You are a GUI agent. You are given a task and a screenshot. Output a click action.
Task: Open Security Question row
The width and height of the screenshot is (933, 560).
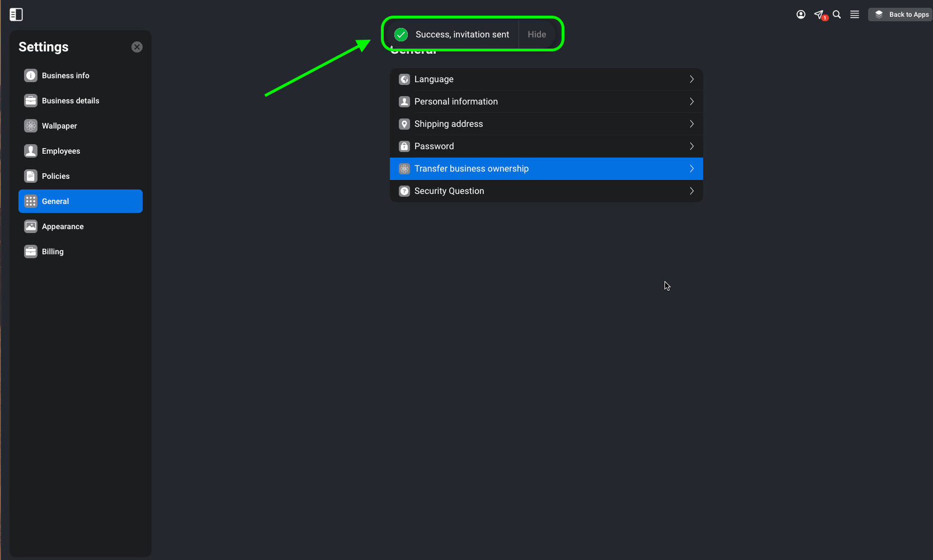546,191
